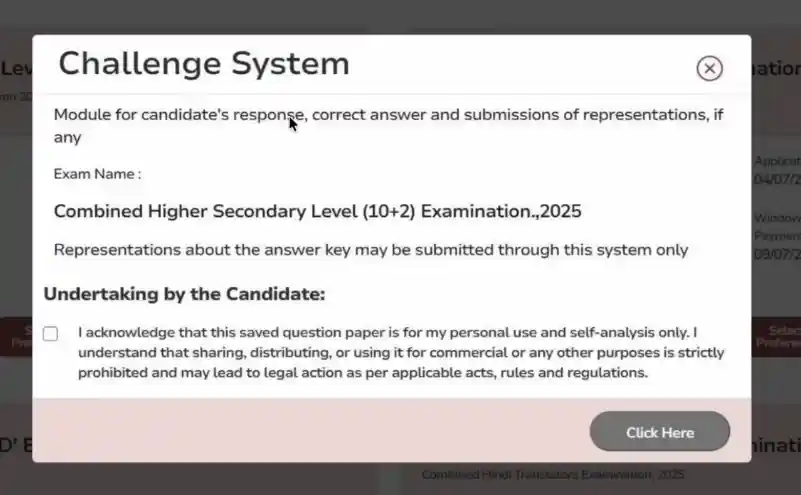Screen dimensions: 801x495
Task: Tick the candidate undertaking checkbox
Action: tap(50, 334)
